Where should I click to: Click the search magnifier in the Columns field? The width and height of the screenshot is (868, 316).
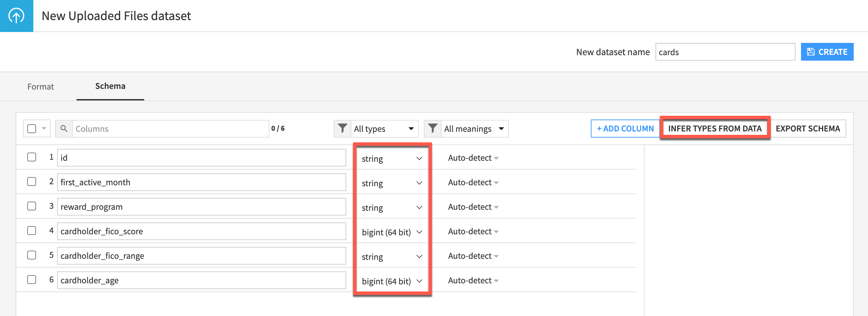click(x=64, y=129)
